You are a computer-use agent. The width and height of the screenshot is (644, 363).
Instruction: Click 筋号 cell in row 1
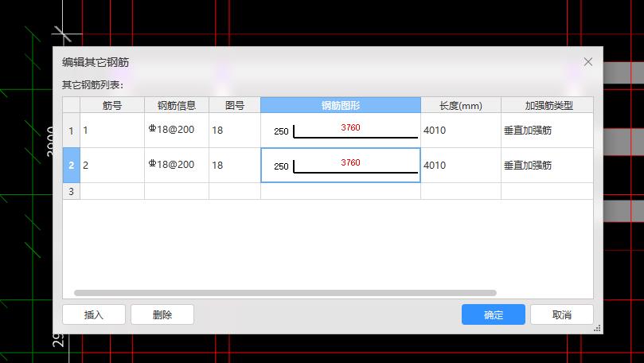tap(112, 131)
